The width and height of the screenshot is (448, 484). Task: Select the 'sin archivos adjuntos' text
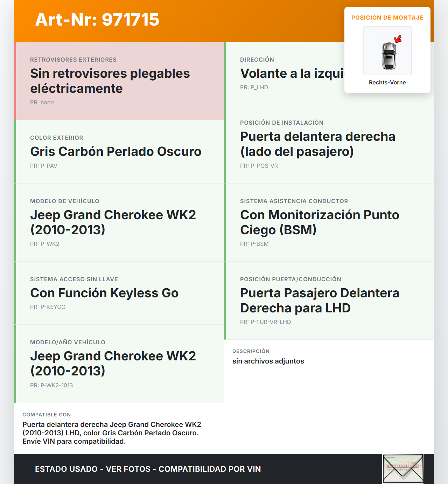(x=268, y=361)
